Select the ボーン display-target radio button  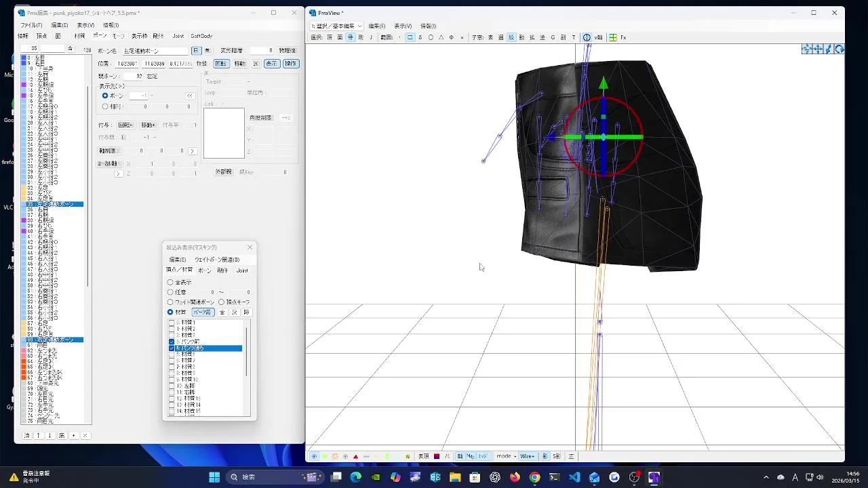coord(104,96)
